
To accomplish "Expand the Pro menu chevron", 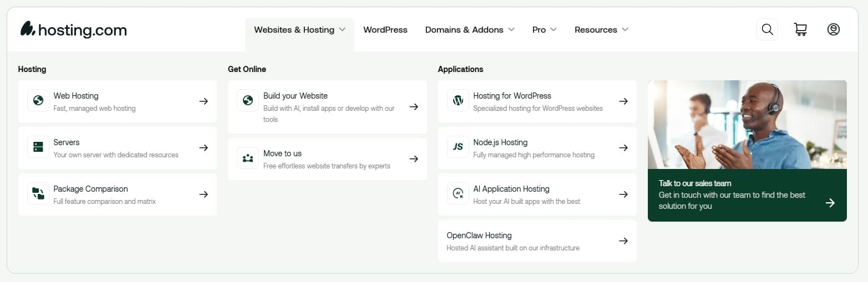I will [x=553, y=29].
